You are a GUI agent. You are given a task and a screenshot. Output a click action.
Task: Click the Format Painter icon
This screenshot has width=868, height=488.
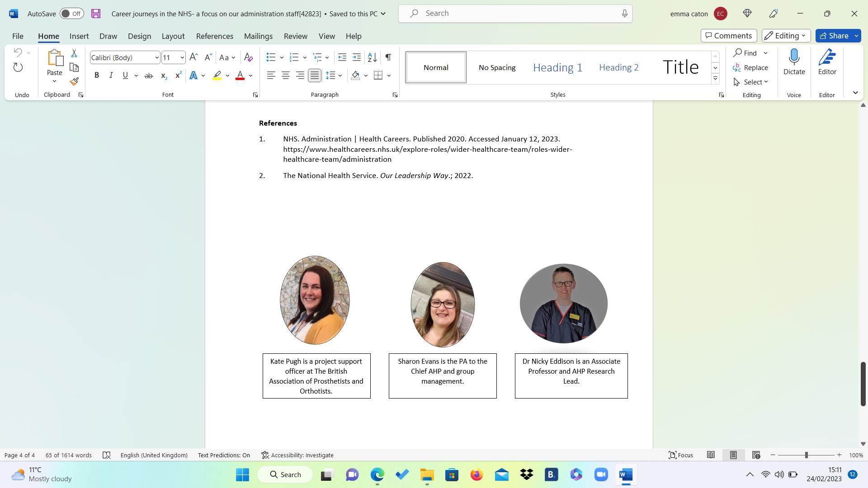(74, 82)
